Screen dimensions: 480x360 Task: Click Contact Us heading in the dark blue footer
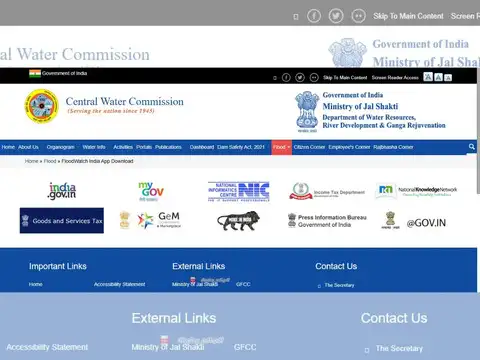[336, 266]
